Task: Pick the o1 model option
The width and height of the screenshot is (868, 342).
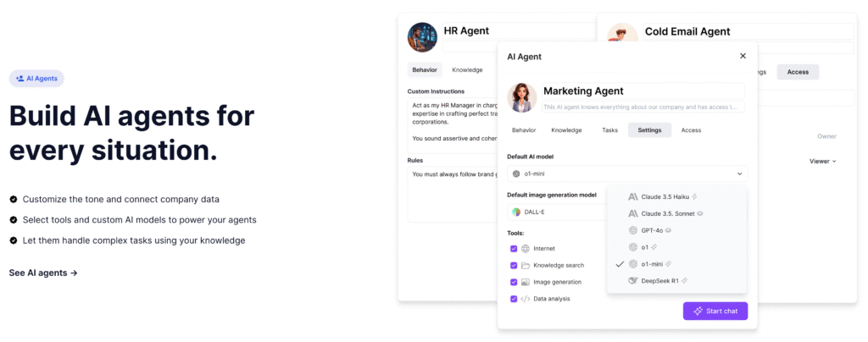Action: point(676,247)
